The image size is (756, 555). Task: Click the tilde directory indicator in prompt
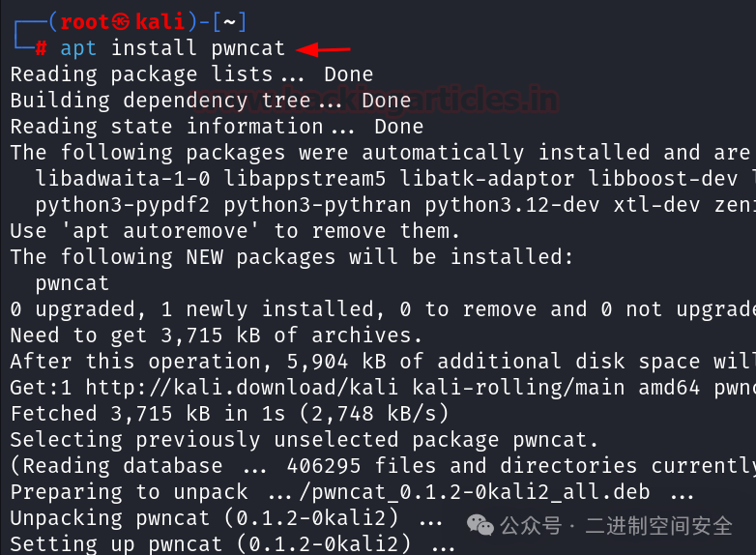coord(229,22)
